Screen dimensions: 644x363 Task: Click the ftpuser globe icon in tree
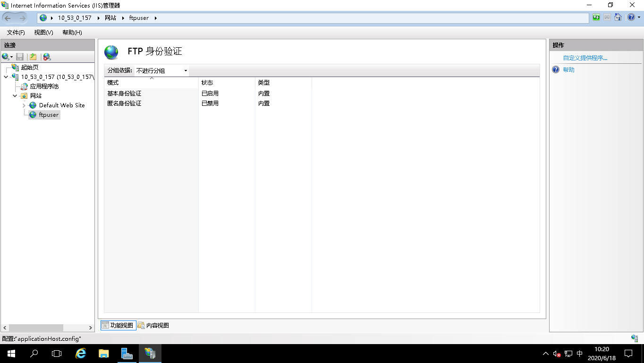coord(33,115)
